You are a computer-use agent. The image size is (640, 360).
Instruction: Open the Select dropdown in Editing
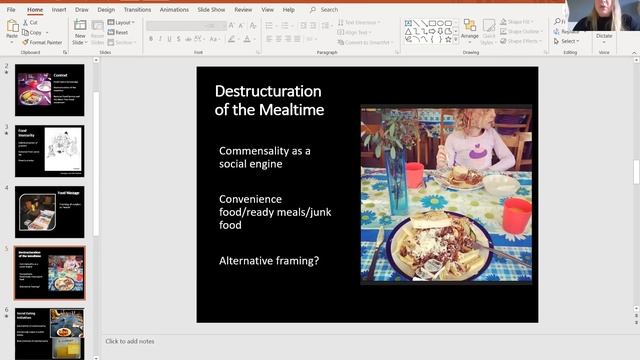coord(567,41)
